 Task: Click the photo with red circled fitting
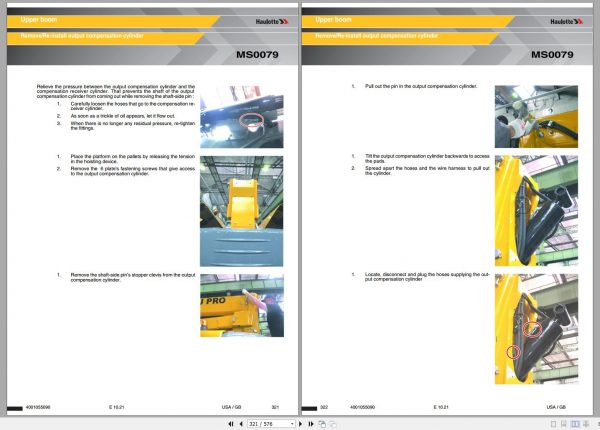click(242, 117)
